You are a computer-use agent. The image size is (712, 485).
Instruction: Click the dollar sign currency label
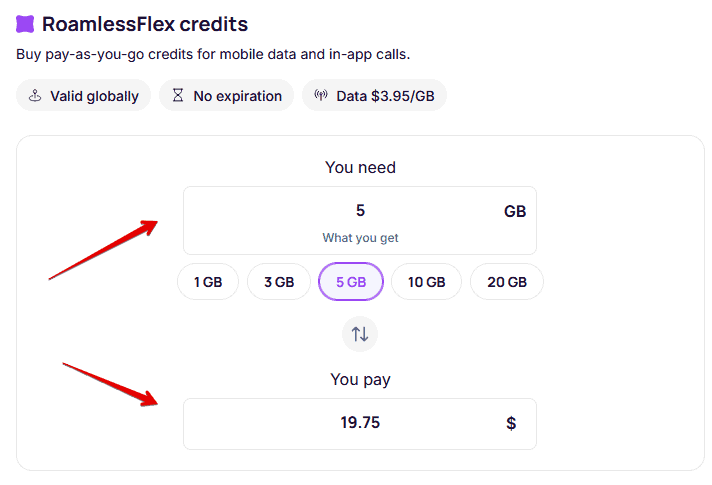(511, 423)
